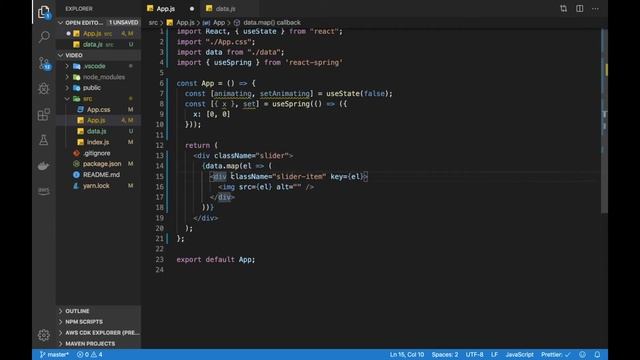Change language mode JavaScript
Image resolution: width=640 pixels, height=360 pixels.
519,354
